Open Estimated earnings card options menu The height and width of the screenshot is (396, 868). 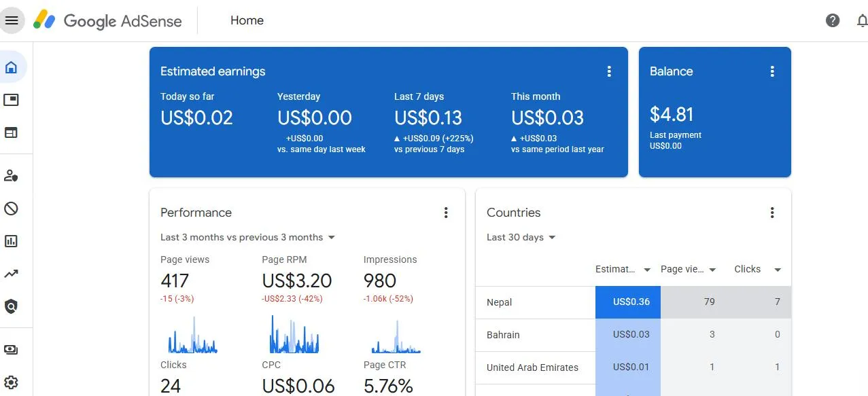(x=609, y=71)
